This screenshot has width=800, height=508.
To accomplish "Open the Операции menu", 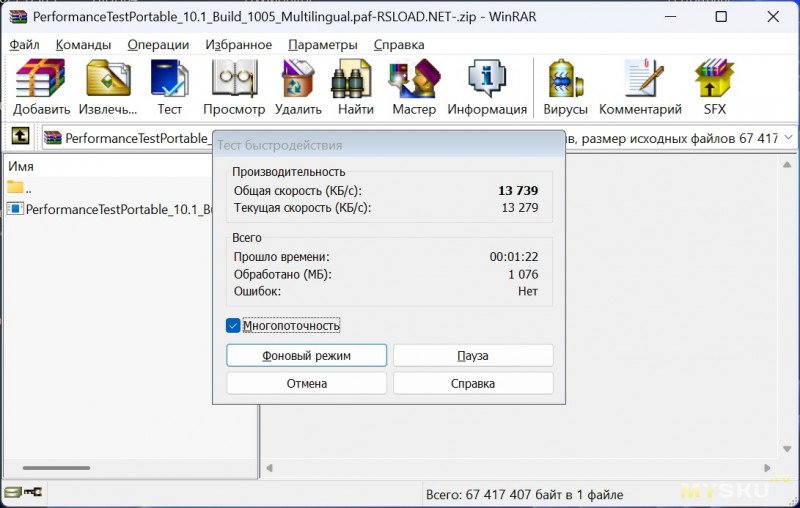I will pyautogui.click(x=158, y=45).
